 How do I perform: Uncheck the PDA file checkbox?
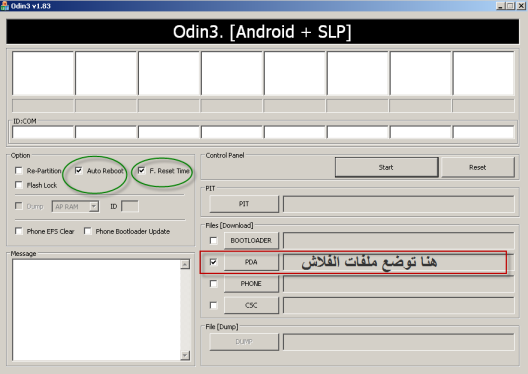(213, 262)
